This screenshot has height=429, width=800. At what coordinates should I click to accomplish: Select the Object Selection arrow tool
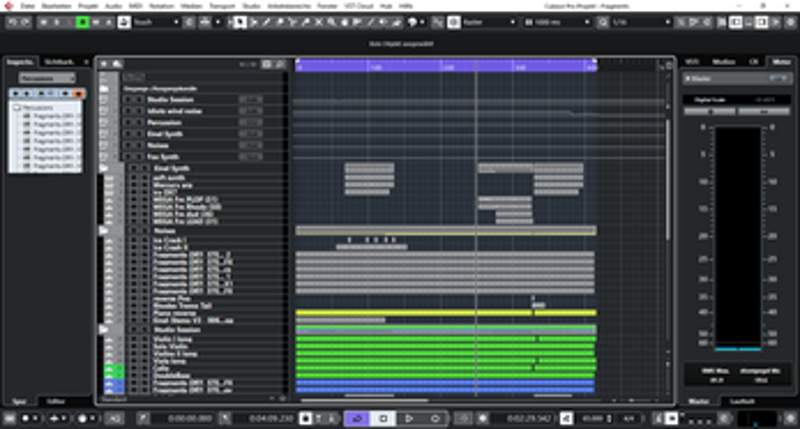point(240,21)
